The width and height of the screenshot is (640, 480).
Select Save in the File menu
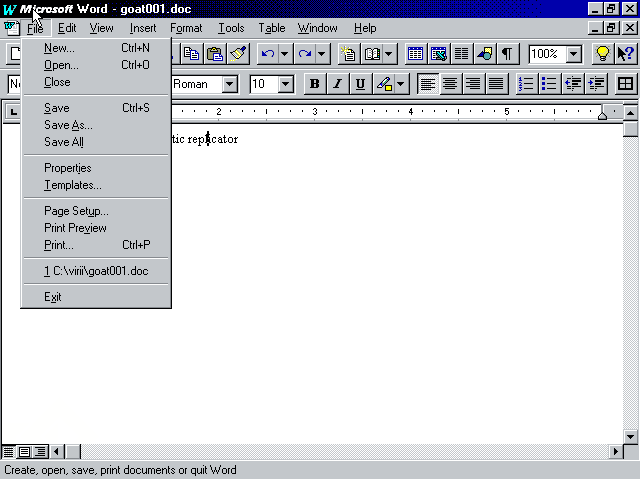coord(96,108)
